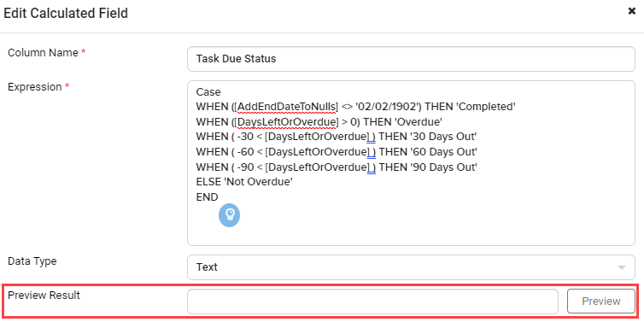644x328 pixels.
Task: Close the Edit Calculated Field dialog
Action: 632,11
